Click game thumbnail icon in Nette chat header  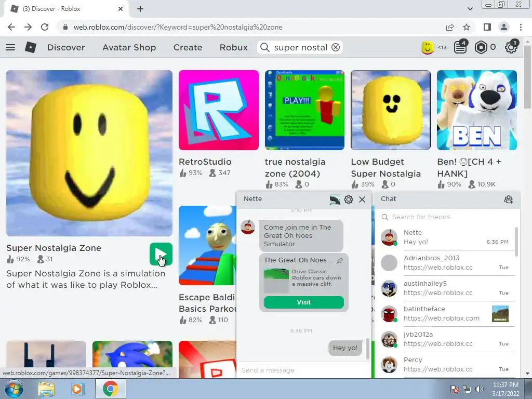[335, 199]
